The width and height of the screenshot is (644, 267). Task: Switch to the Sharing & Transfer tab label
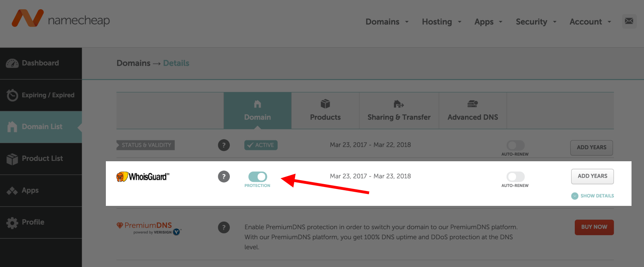[399, 117]
